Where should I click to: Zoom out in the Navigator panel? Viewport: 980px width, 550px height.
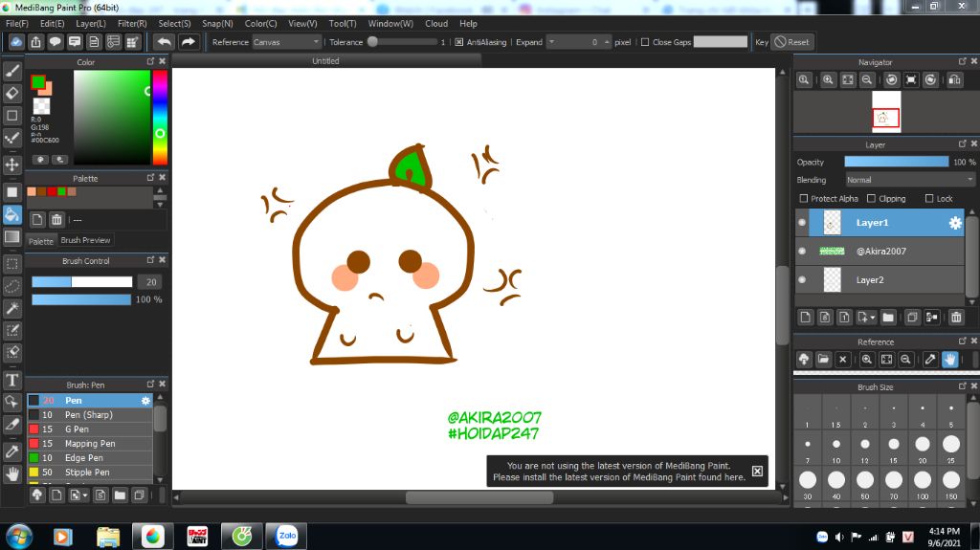867,79
